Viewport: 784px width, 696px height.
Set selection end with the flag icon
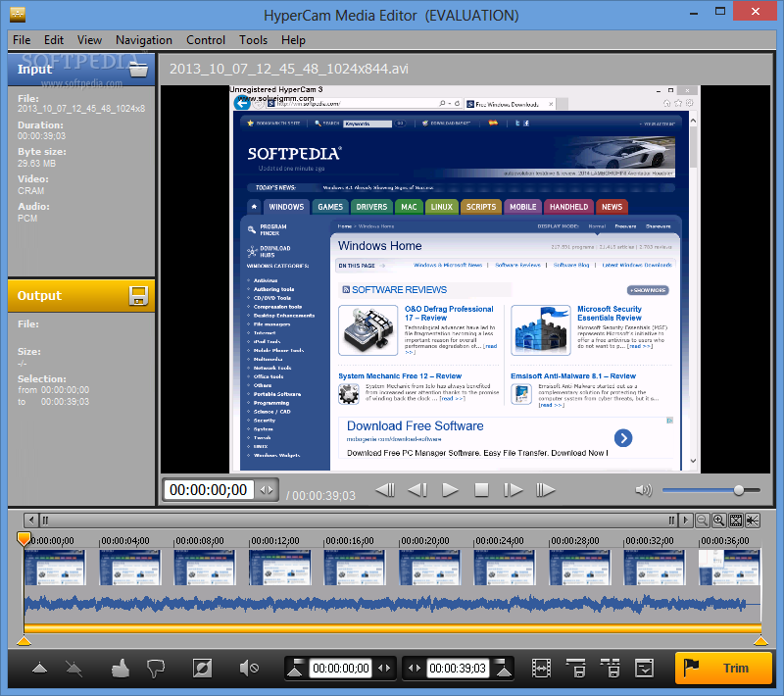(x=503, y=668)
